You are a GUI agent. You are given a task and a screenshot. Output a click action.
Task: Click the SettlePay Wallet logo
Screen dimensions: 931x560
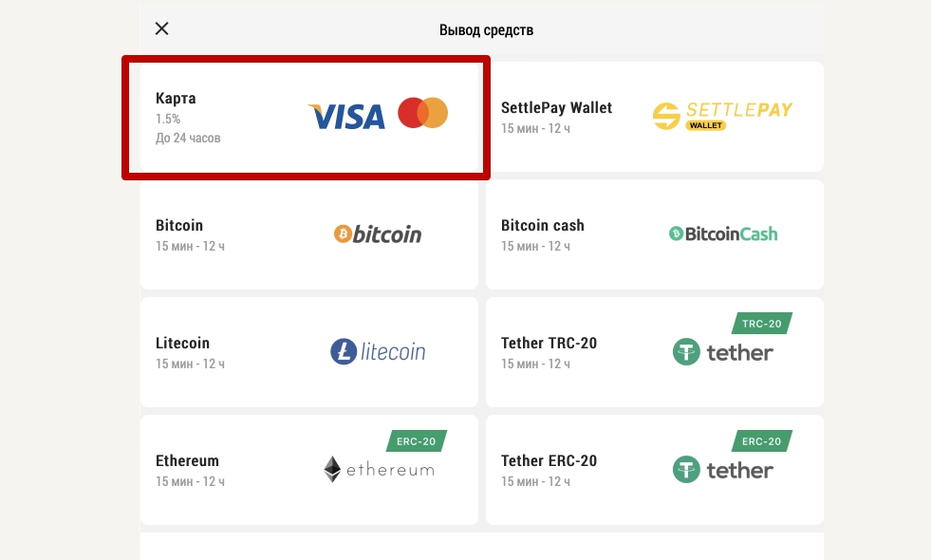(x=722, y=115)
